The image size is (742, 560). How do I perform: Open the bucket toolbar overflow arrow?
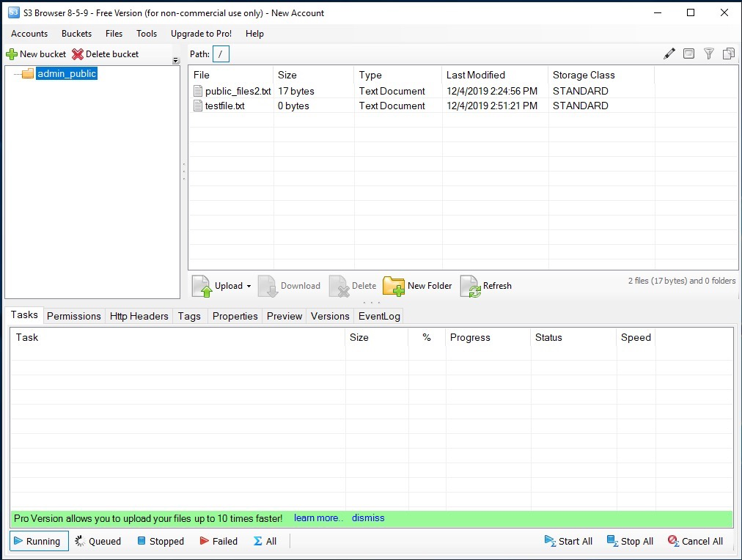coord(175,61)
